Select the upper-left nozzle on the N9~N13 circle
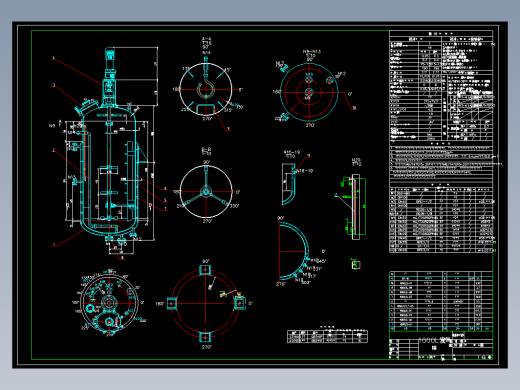This screenshot has height=390, width=520. pos(284,69)
